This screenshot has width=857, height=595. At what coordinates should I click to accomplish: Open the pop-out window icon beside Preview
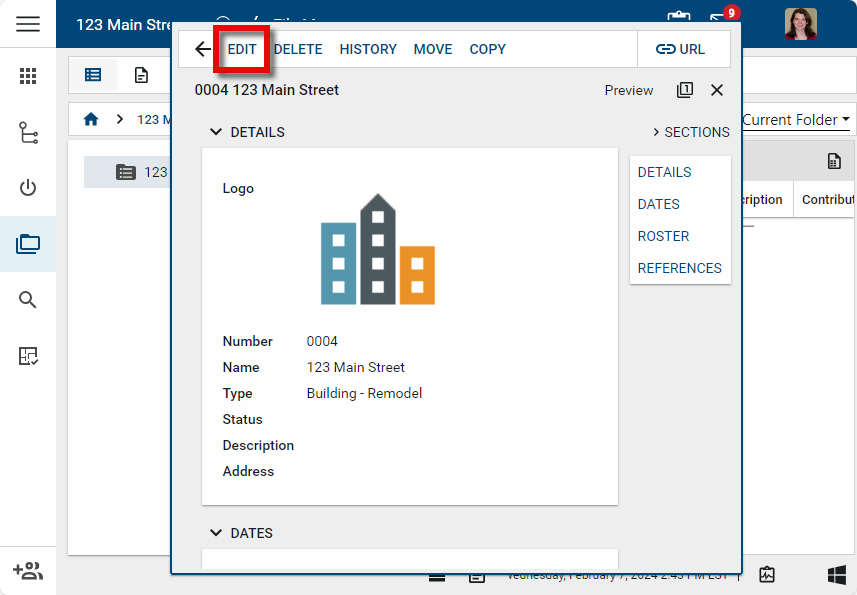point(685,90)
